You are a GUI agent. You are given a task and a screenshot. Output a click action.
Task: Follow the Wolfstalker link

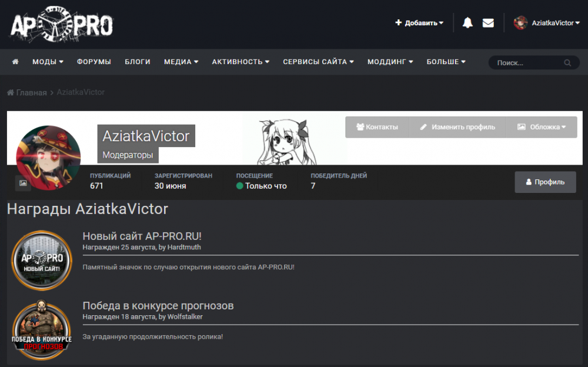coord(187,316)
